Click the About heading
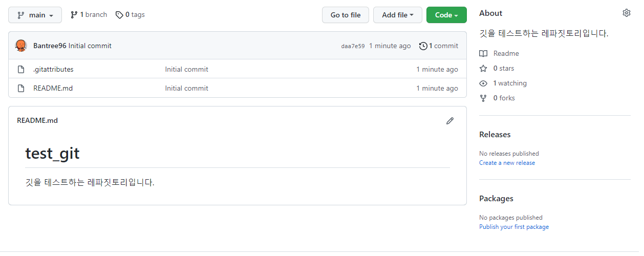This screenshot has height=256, width=644. [x=491, y=13]
